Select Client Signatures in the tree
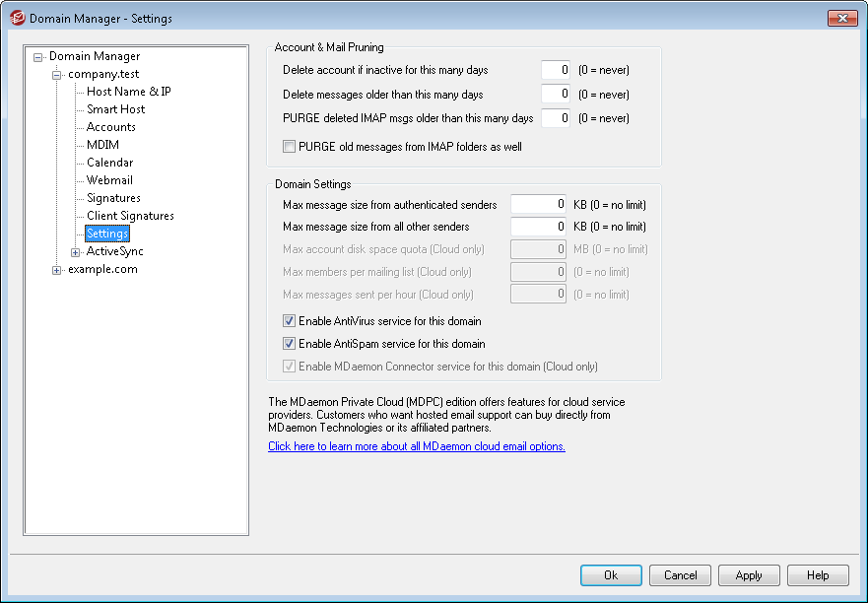This screenshot has height=603, width=868. click(x=130, y=216)
